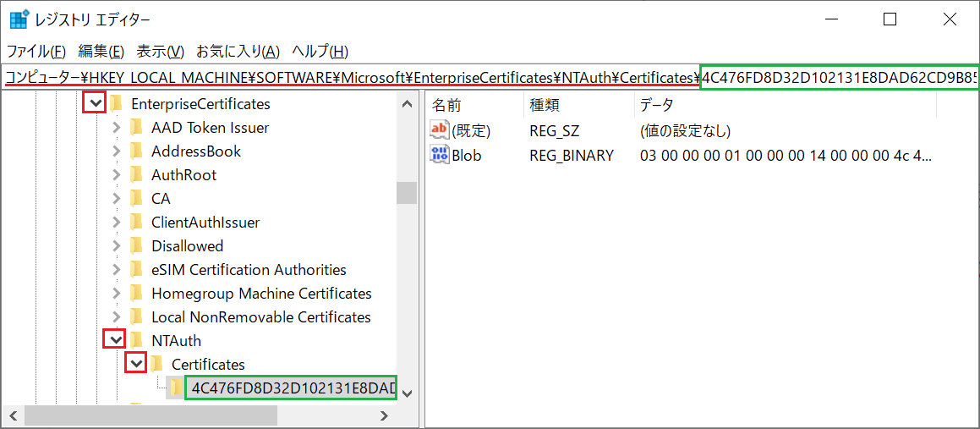
Task: Expand the Disallowed key
Action: (116, 246)
